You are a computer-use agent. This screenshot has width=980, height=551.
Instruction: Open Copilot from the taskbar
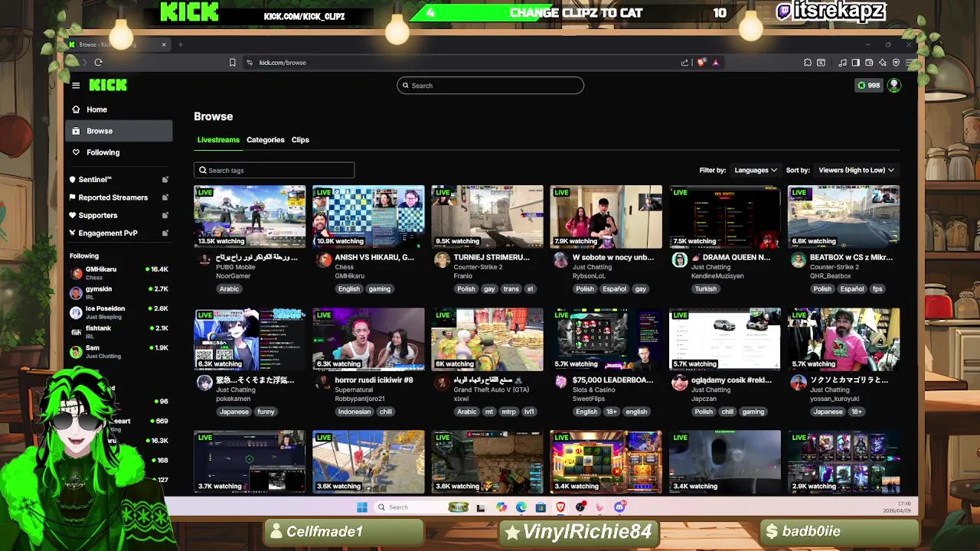(x=501, y=507)
